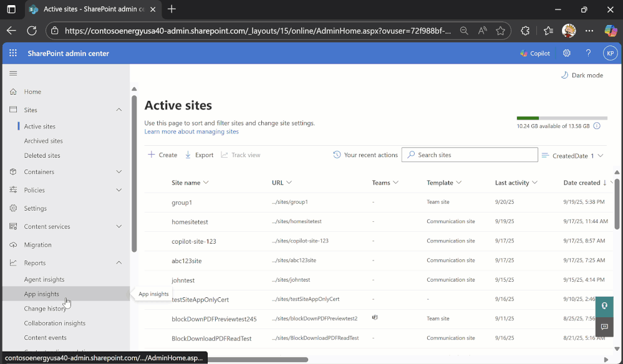Go back with browser back arrow
The image size is (623, 364).
click(x=11, y=31)
